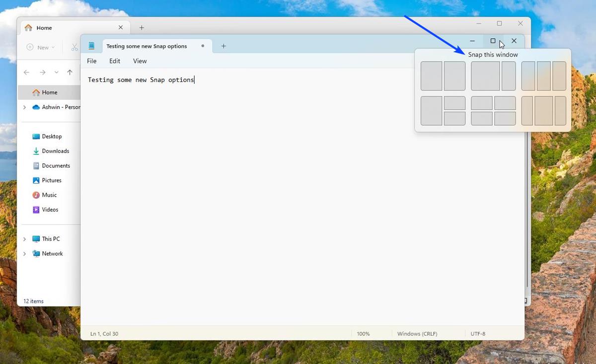The width and height of the screenshot is (596, 364).
Task: Click the unsaved-changes dot on Notepad tab
Action: (x=203, y=46)
